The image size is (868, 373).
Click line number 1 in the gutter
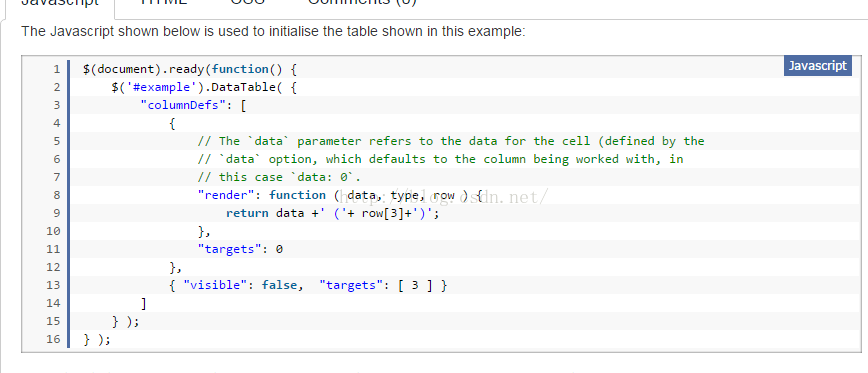tap(56, 69)
